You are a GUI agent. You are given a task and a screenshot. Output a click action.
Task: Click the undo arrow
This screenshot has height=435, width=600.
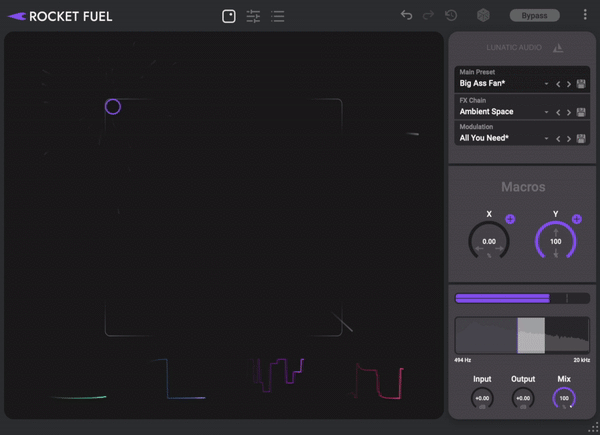(x=406, y=16)
